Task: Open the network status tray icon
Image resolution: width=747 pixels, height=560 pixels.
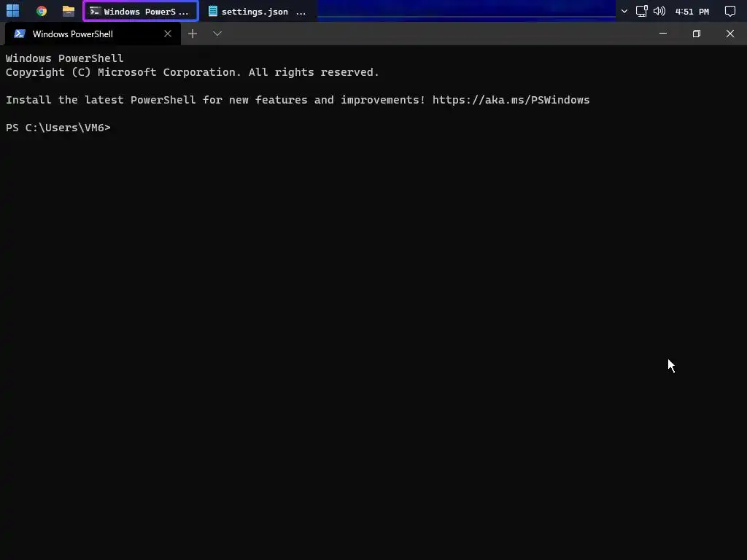Action: click(x=642, y=11)
